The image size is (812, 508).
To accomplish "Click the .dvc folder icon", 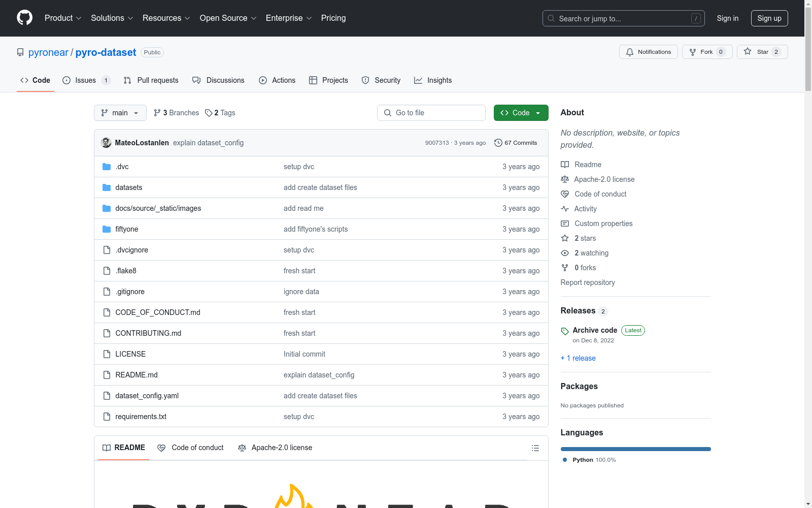I will click(107, 167).
